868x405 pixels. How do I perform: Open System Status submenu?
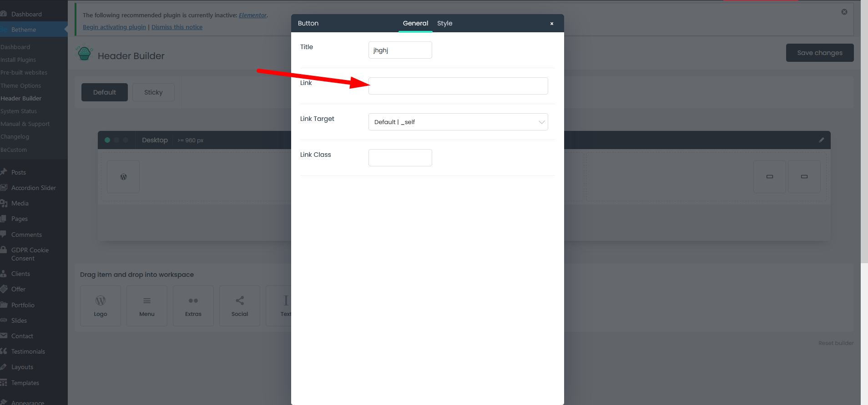coord(19,111)
